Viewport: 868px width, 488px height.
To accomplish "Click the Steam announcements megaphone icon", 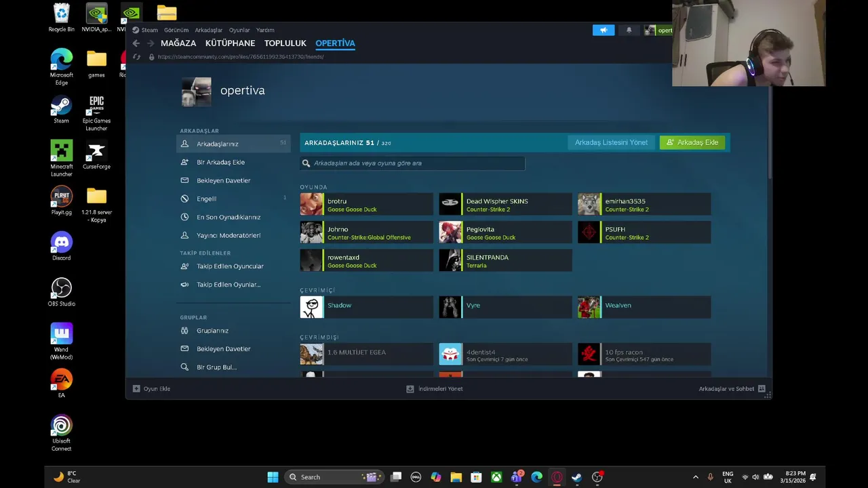I will tap(604, 30).
